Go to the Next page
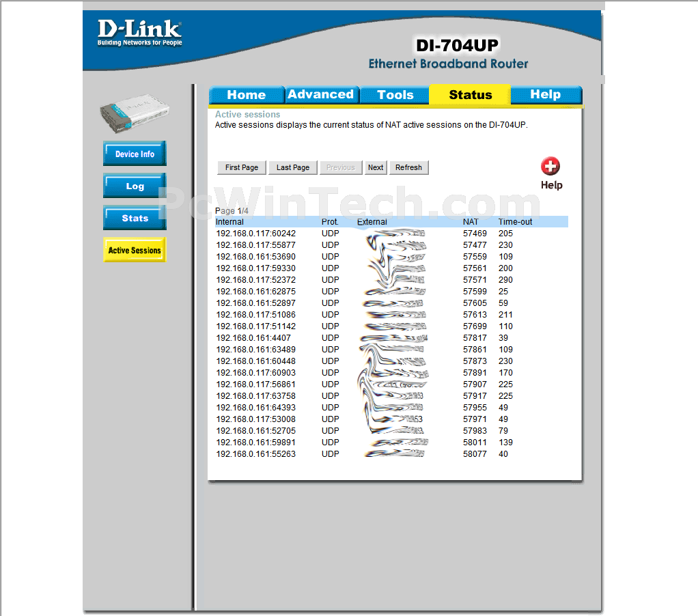 [x=375, y=167]
